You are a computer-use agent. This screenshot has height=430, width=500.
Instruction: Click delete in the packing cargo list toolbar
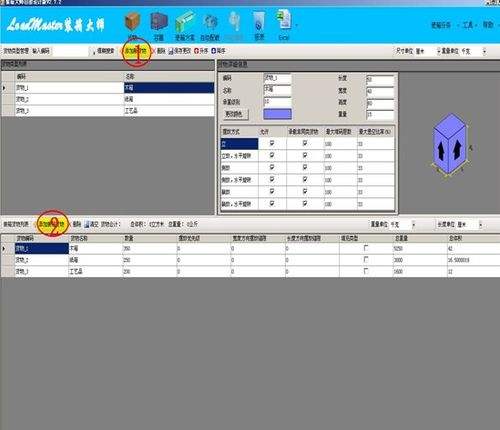[77, 224]
